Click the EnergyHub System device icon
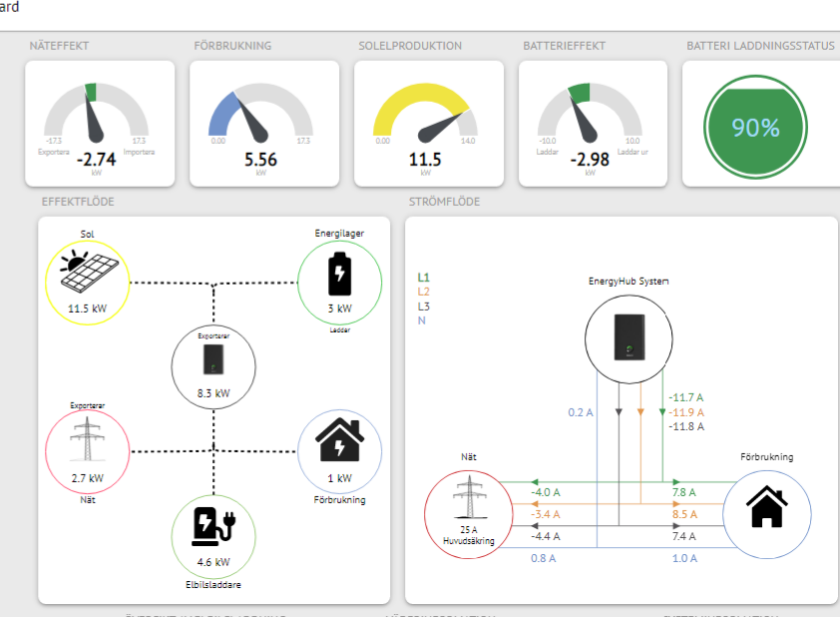840x617 pixels. click(x=627, y=335)
